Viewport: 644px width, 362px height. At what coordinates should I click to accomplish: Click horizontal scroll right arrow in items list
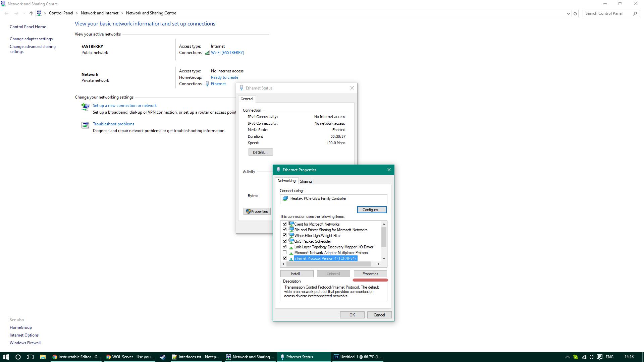tap(378, 264)
